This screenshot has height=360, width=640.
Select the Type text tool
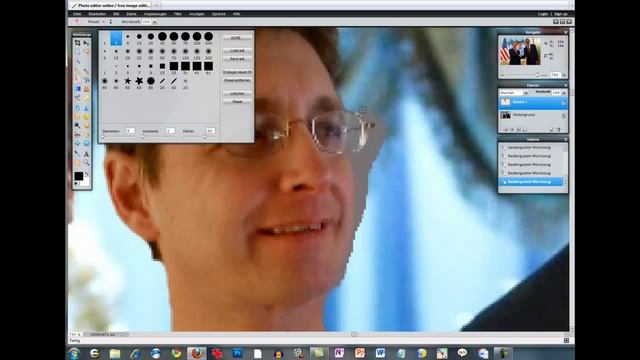tap(86, 154)
